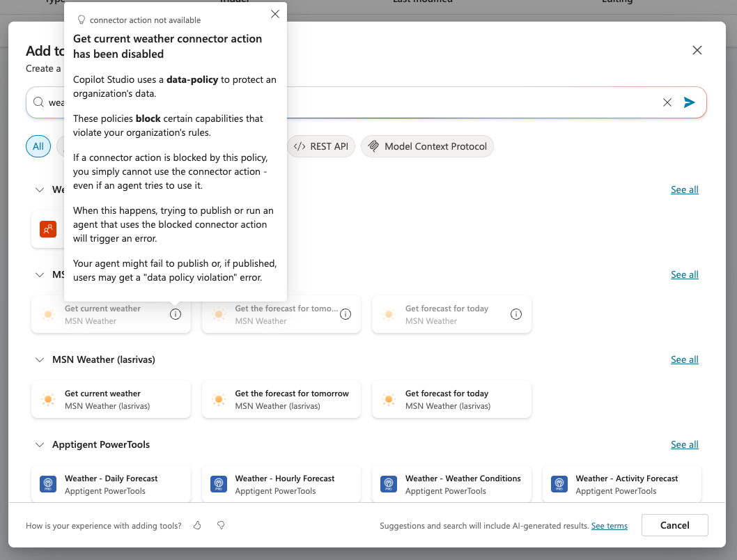
Task: Click sun icon on lasrivas forecast for today
Action: click(x=389, y=399)
